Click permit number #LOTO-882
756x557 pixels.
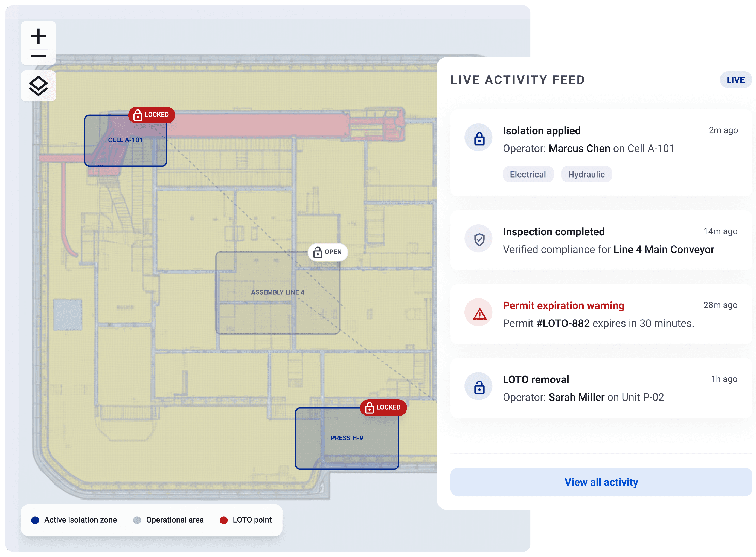563,323
